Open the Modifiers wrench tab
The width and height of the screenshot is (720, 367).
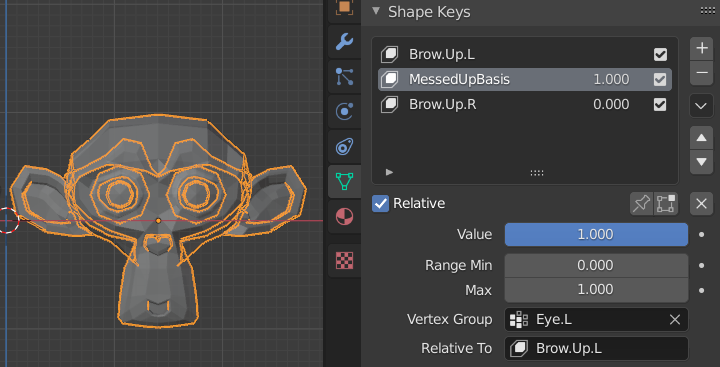(344, 42)
